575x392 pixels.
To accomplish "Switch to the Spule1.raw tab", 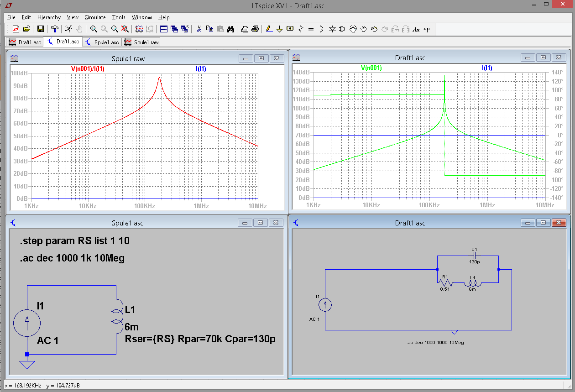I will pos(141,42).
